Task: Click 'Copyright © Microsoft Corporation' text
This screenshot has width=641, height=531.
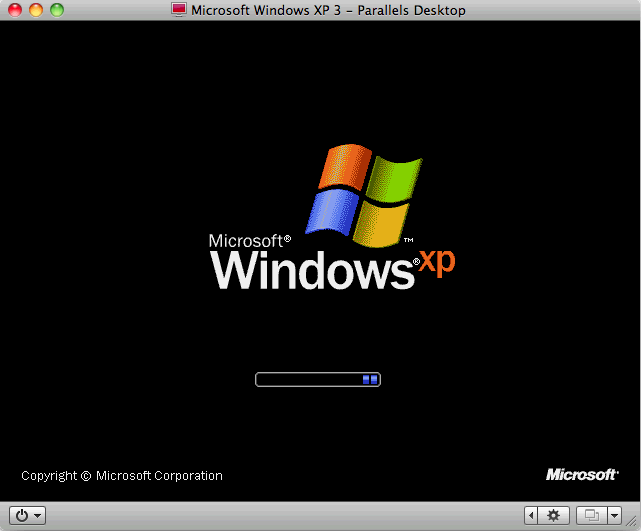Action: point(122,476)
